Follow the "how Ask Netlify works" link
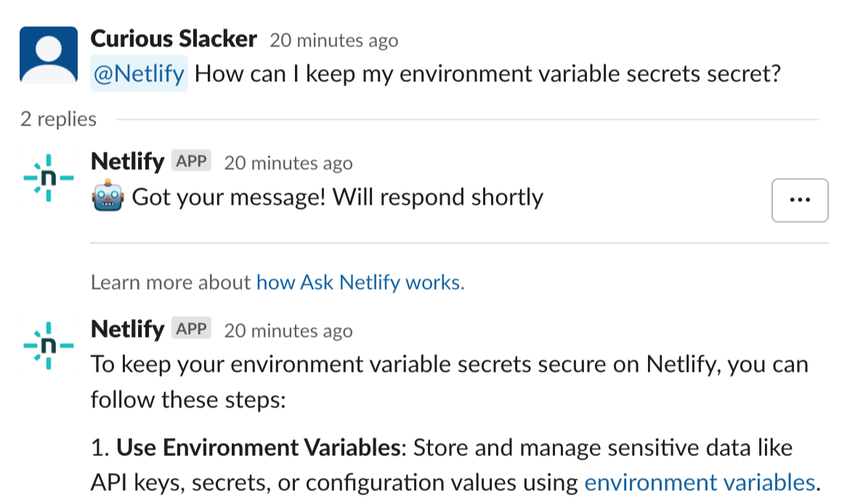 coord(358,282)
